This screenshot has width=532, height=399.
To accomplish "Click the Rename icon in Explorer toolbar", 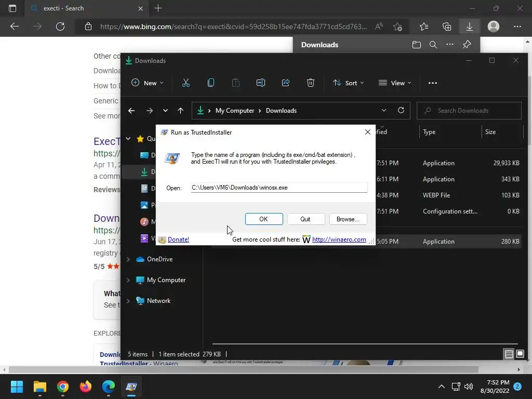I will (x=261, y=83).
